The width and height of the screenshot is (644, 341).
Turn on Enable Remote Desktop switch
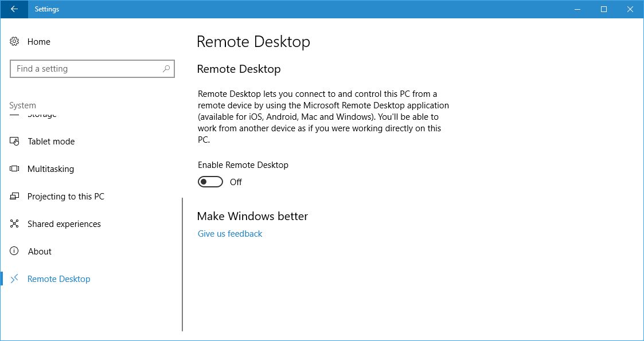pyautogui.click(x=210, y=182)
